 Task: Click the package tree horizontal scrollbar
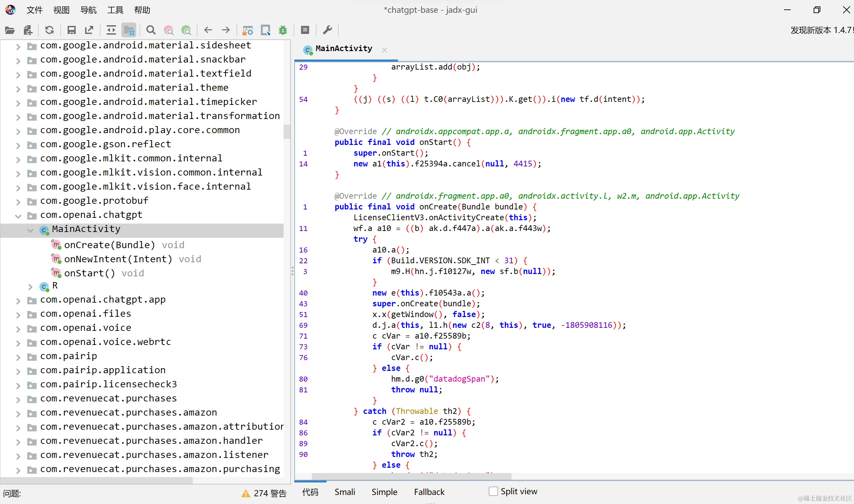97,480
